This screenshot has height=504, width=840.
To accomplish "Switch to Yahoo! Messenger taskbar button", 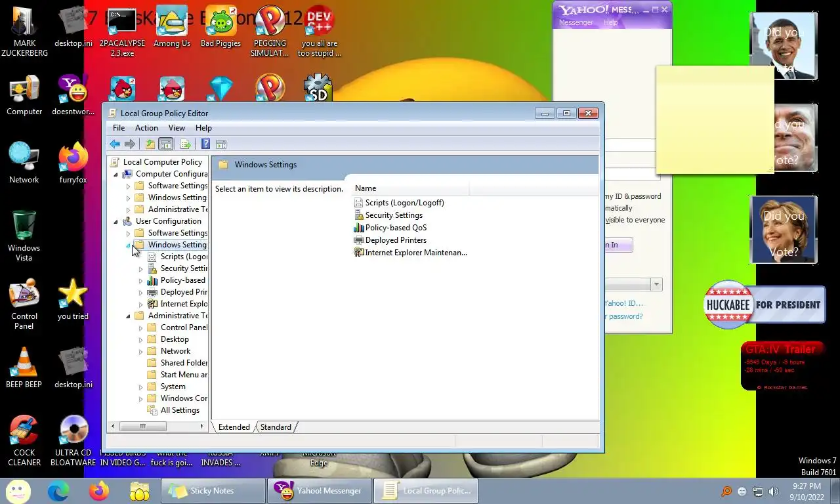I will coord(319,490).
